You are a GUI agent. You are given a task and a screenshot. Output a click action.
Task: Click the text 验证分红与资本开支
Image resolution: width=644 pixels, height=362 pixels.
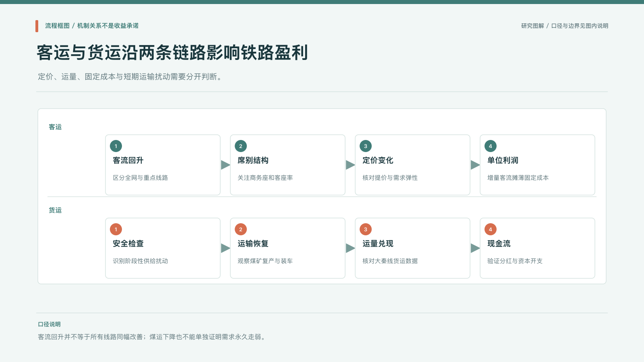point(515,261)
